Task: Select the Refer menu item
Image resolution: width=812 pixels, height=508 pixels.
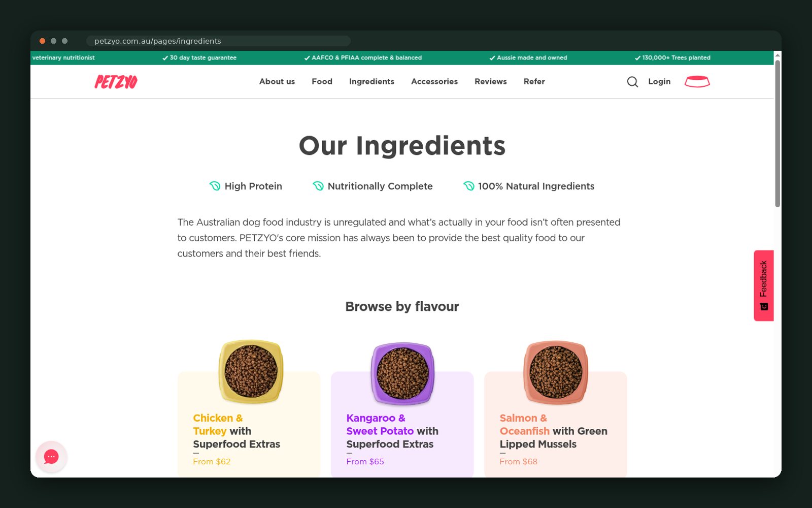Action: (x=534, y=81)
